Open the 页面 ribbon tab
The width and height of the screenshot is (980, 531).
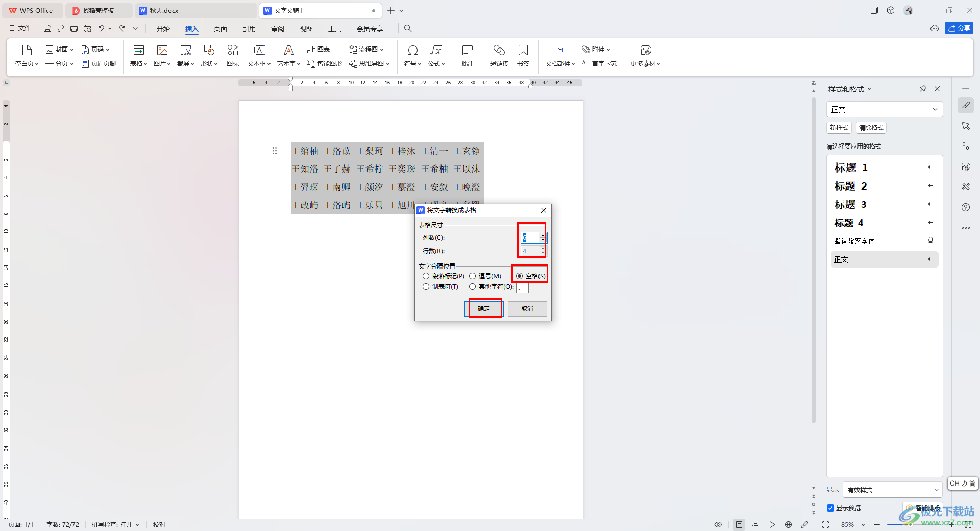[220, 29]
